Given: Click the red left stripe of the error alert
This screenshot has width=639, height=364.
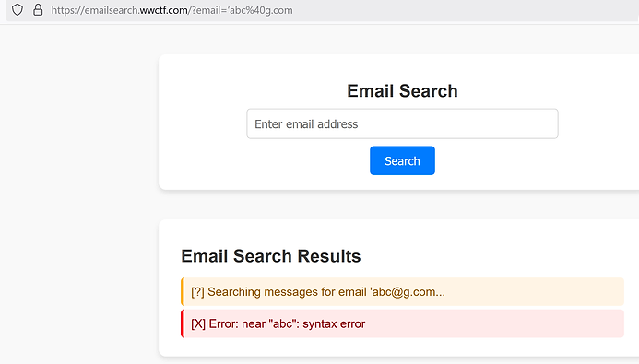Looking at the screenshot, I should tap(183, 323).
